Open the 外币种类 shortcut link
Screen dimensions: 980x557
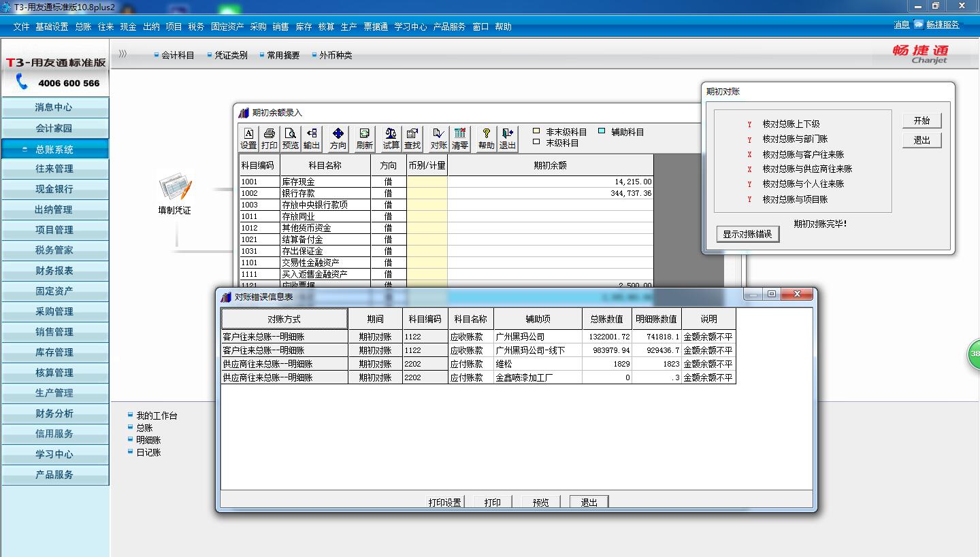pyautogui.click(x=336, y=55)
